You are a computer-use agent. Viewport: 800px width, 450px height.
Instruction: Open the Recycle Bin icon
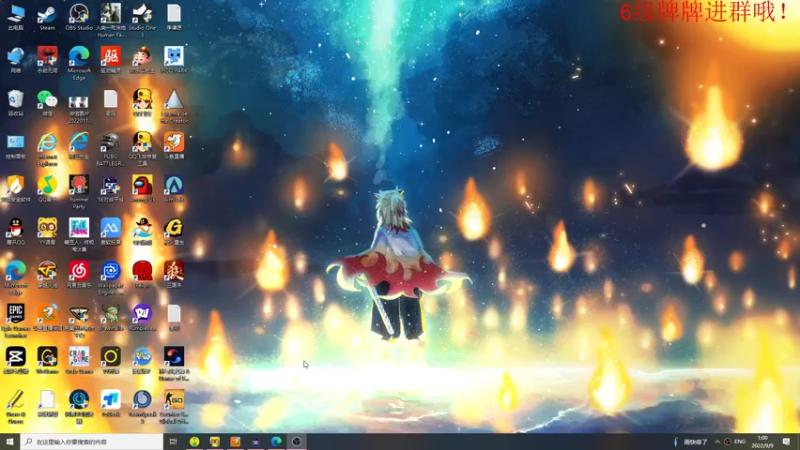(x=15, y=103)
